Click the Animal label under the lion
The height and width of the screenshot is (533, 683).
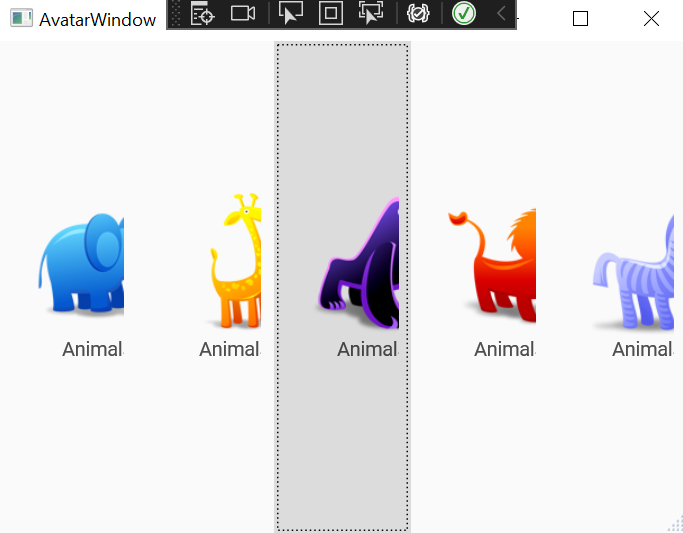504,349
